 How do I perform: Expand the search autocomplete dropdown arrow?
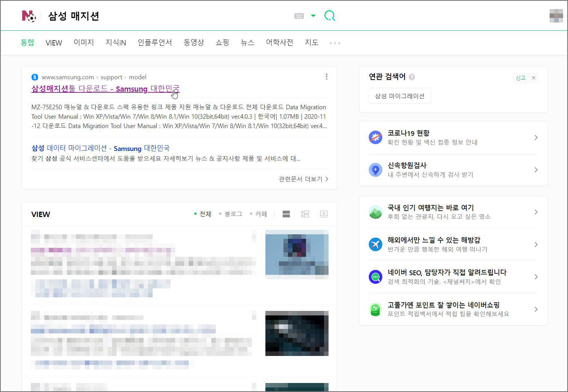(313, 16)
